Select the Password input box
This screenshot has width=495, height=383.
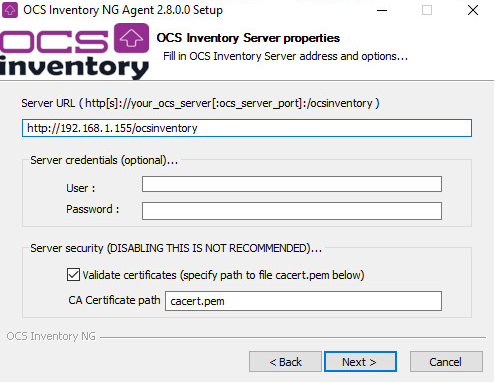pyautogui.click(x=292, y=211)
